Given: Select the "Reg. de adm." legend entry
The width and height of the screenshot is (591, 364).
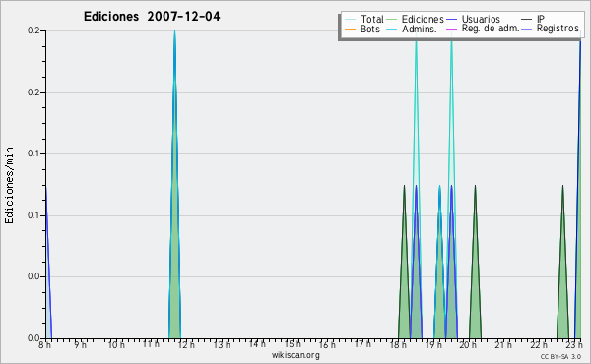Looking at the screenshot, I should click(483, 29).
